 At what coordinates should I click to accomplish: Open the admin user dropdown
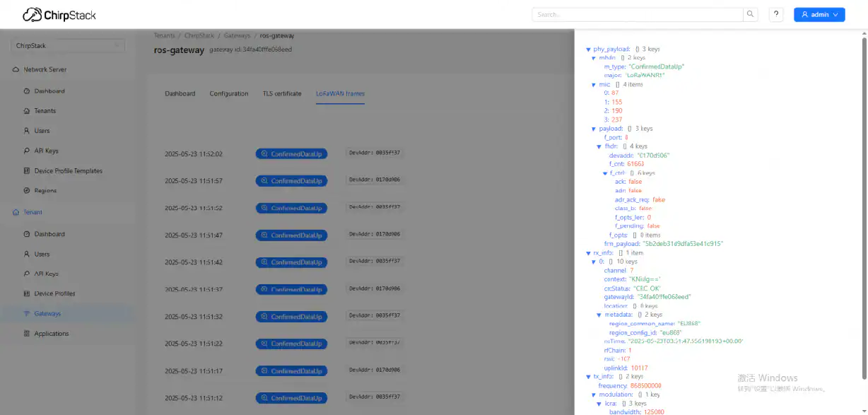point(819,14)
